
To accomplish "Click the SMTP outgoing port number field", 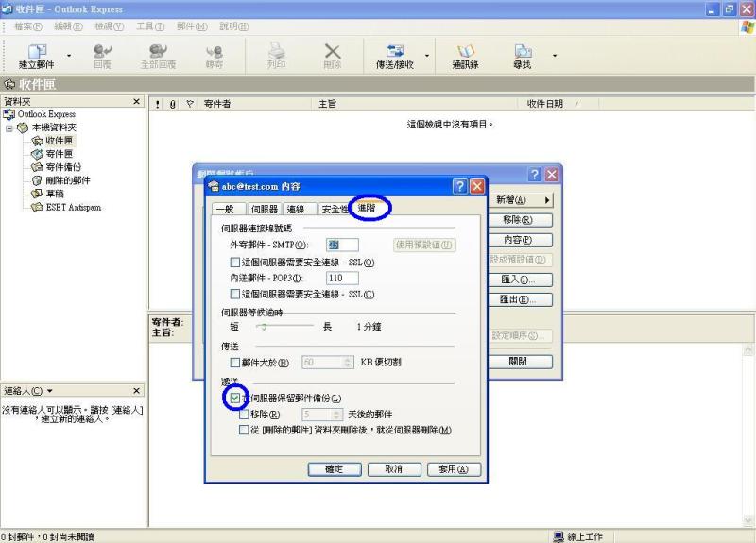I will click(x=342, y=245).
